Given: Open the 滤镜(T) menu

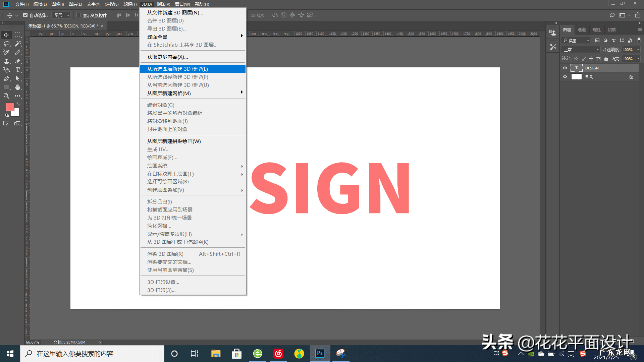Looking at the screenshot, I should (130, 4).
